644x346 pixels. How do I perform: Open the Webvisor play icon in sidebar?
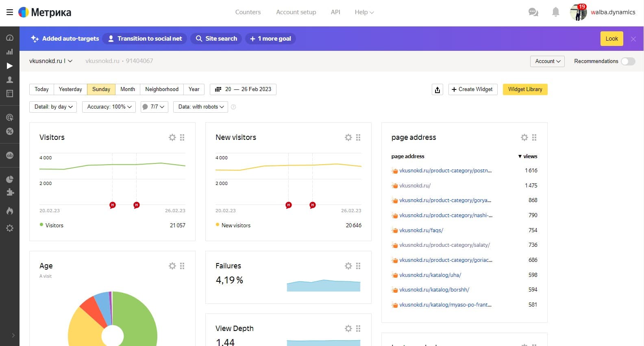10,66
